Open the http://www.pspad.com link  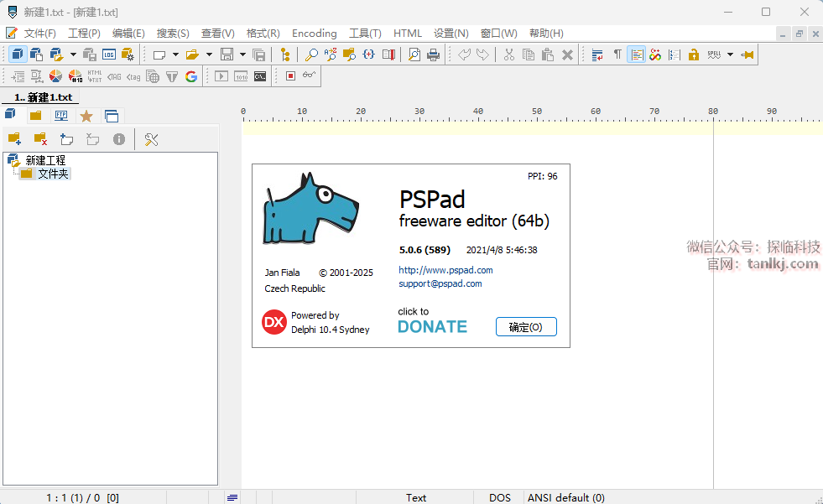pos(445,270)
